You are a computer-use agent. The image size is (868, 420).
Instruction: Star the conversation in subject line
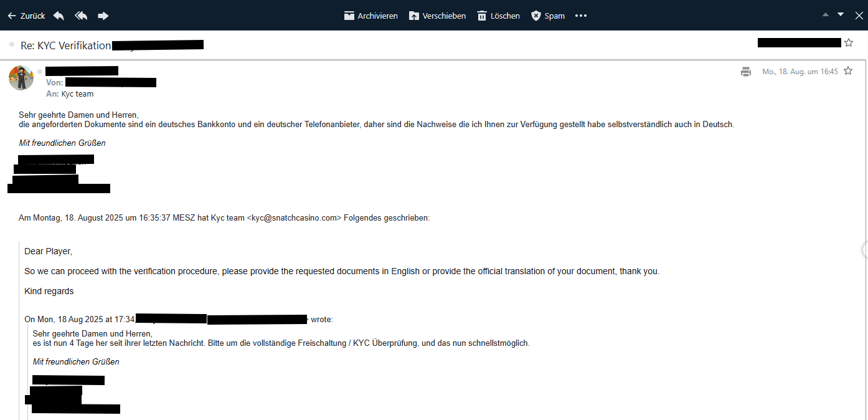[849, 42]
